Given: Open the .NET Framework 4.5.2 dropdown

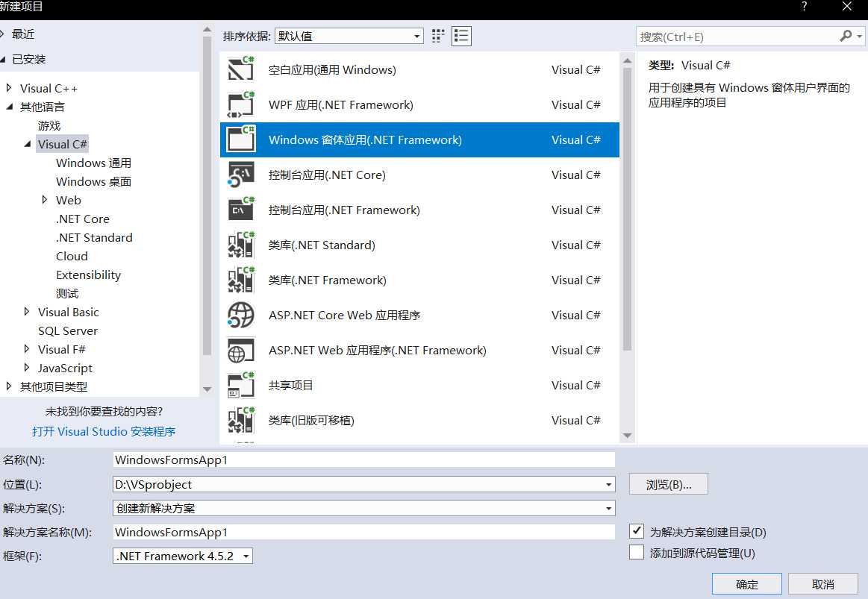Looking at the screenshot, I should point(183,556).
